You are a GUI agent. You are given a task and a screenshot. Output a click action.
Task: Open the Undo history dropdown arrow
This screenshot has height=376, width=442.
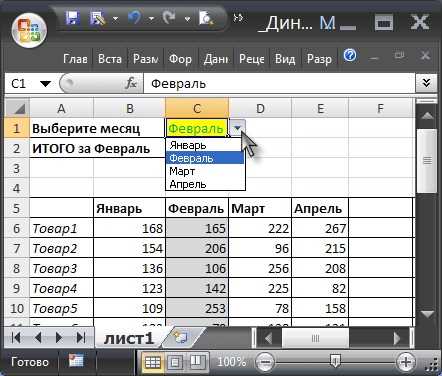coord(151,19)
